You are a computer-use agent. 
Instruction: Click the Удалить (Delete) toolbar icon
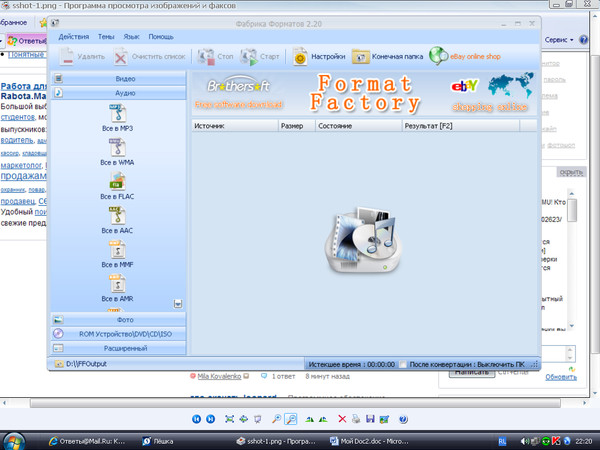(67, 57)
